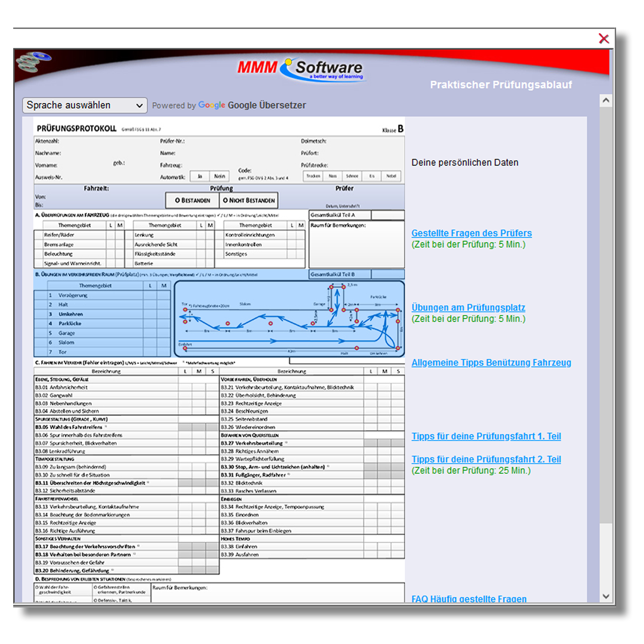Open Gestellte Fragen des Prüfers link
This screenshot has height=644, width=644.
[471, 233]
